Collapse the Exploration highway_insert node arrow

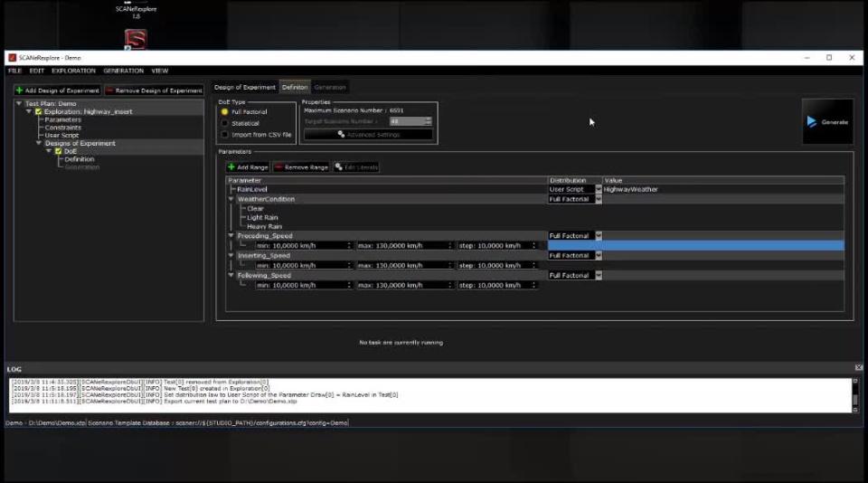pyautogui.click(x=29, y=111)
